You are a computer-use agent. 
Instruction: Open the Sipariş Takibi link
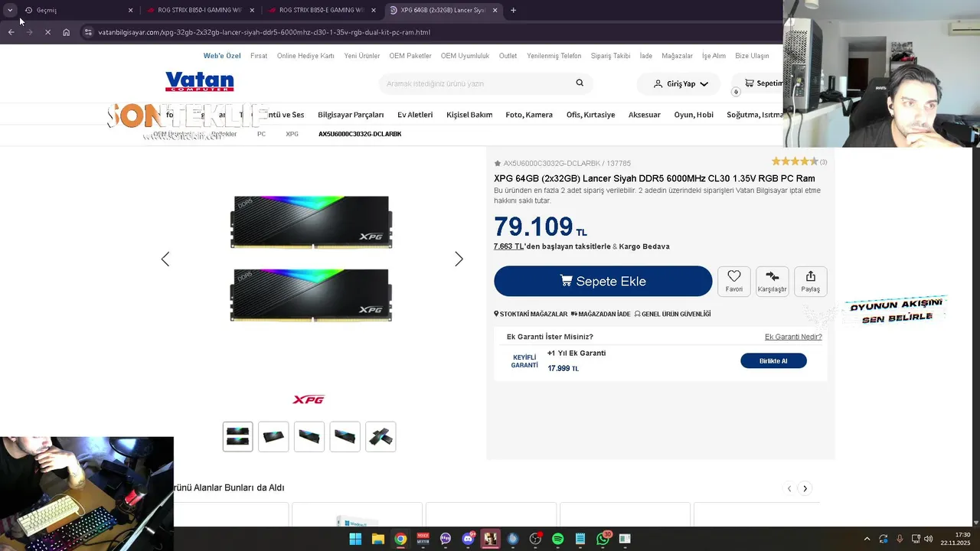611,56
